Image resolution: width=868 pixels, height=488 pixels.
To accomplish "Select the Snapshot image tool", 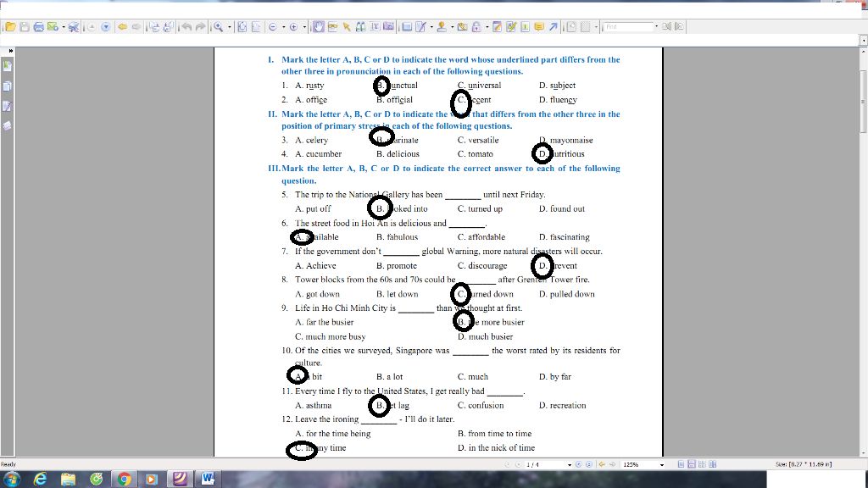I will coord(388,26).
